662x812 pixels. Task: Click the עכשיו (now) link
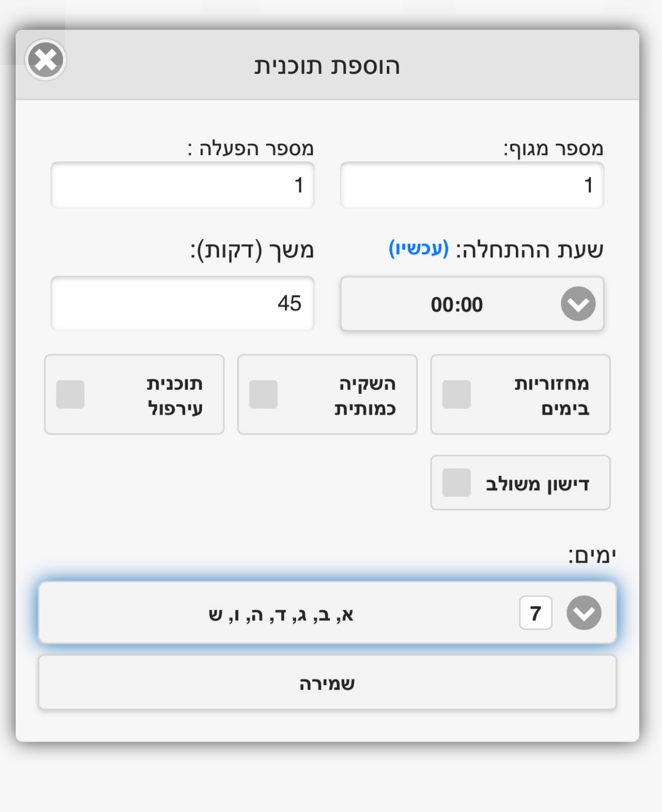[x=419, y=249]
